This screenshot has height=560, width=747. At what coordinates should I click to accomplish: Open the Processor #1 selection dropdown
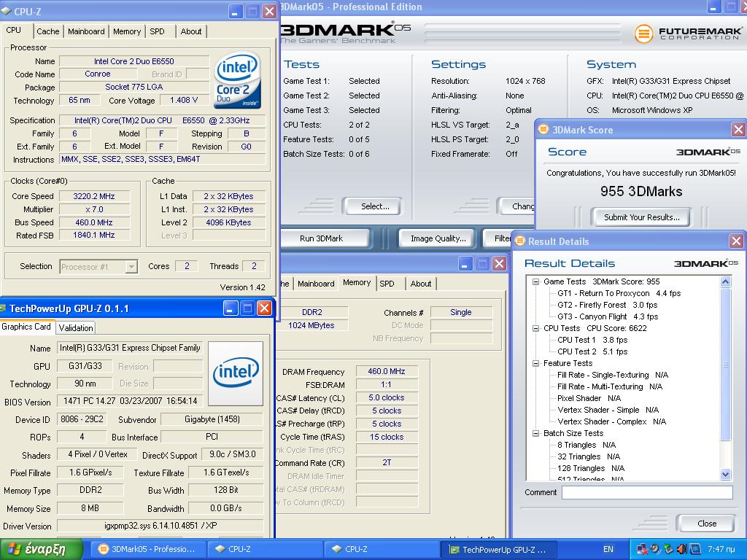point(131,267)
